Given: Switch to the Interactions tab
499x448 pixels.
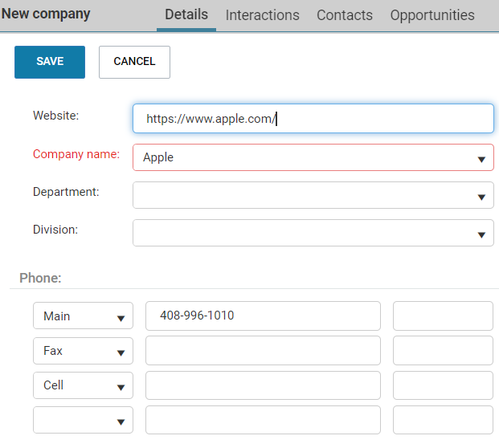Looking at the screenshot, I should [x=262, y=15].
